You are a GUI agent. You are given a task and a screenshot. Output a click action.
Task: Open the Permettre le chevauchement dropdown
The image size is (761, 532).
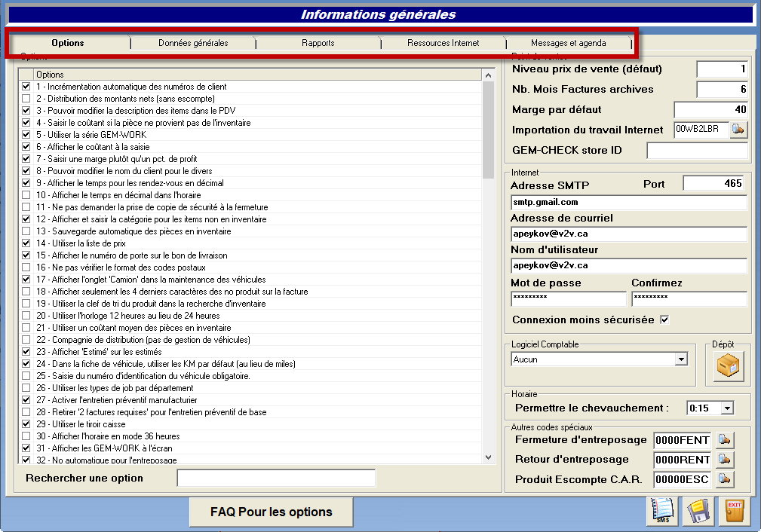coord(727,408)
